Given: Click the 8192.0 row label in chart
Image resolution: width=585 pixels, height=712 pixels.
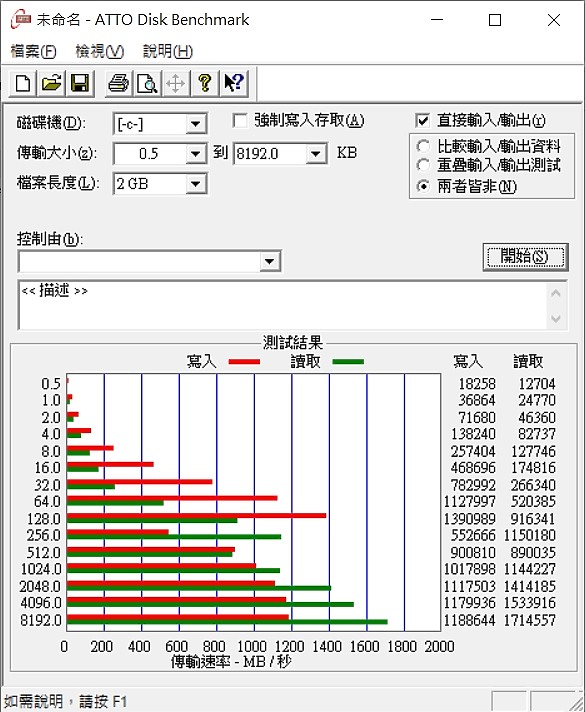Looking at the screenshot, I should 40,620.
